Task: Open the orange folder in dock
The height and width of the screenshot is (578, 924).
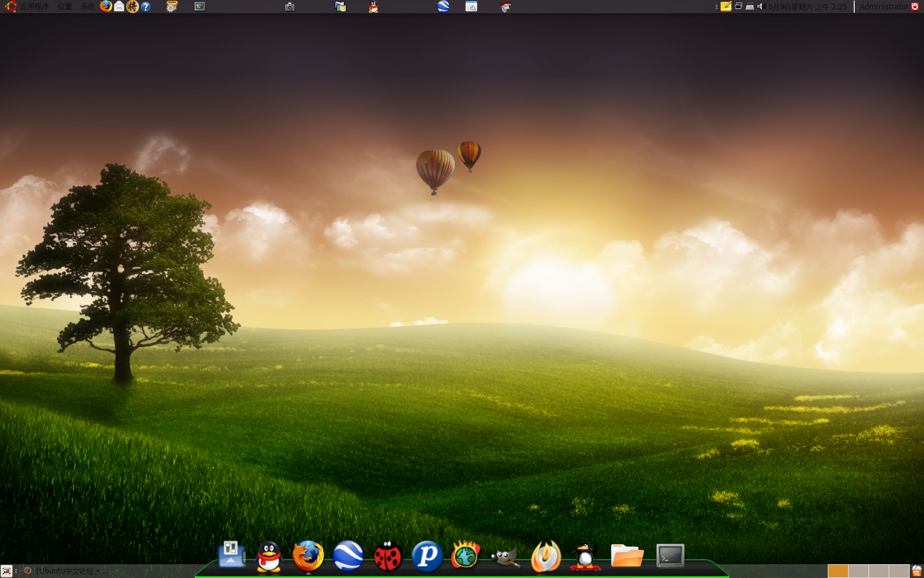Action: pyautogui.click(x=627, y=556)
